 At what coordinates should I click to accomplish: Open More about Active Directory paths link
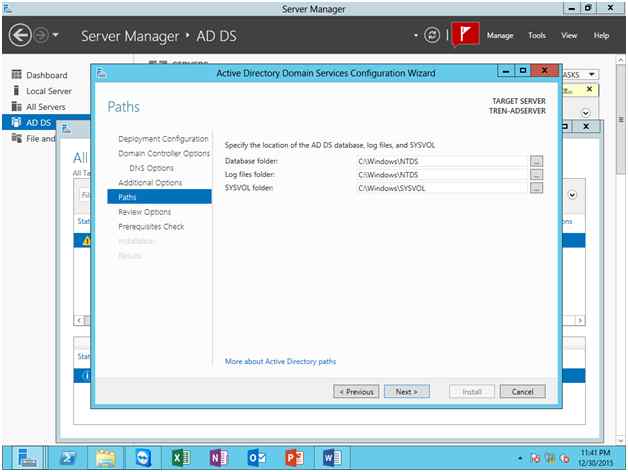tap(280, 361)
